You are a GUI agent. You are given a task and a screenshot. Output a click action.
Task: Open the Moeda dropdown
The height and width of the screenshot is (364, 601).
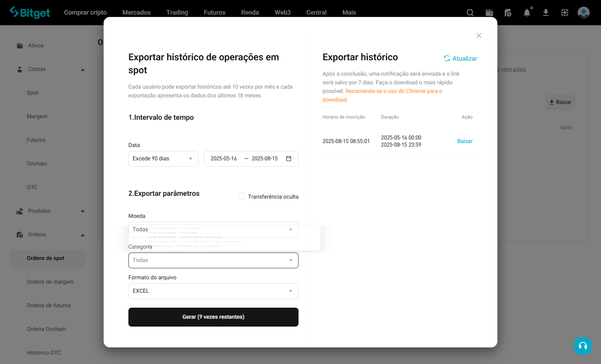pyautogui.click(x=213, y=230)
